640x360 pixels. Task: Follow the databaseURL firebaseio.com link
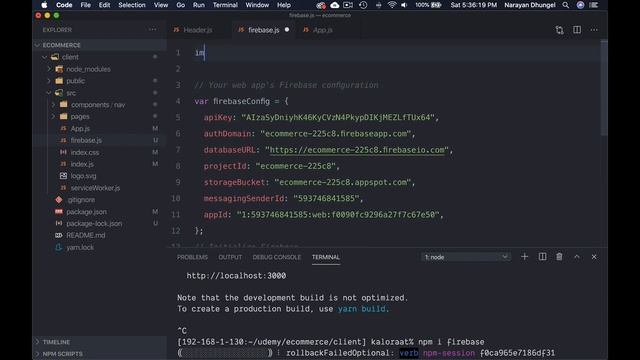pos(357,150)
